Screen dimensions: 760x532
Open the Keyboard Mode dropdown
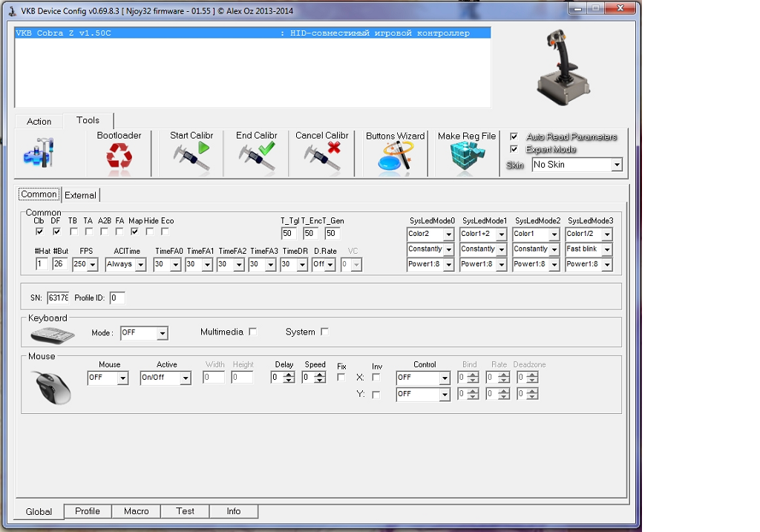click(163, 333)
